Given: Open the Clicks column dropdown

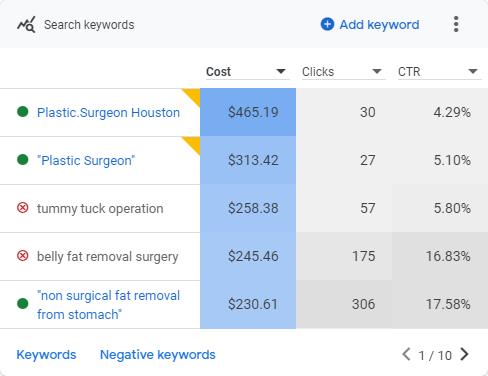Looking at the screenshot, I should [377, 71].
